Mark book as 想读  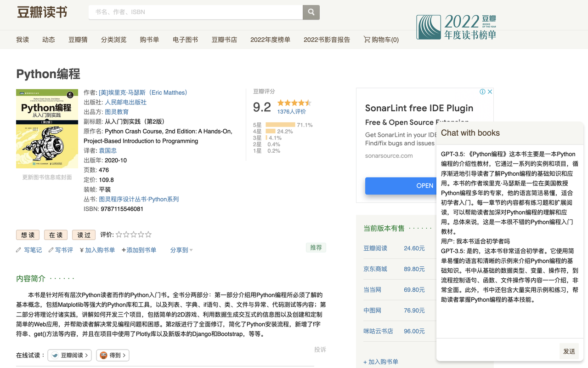click(28, 235)
